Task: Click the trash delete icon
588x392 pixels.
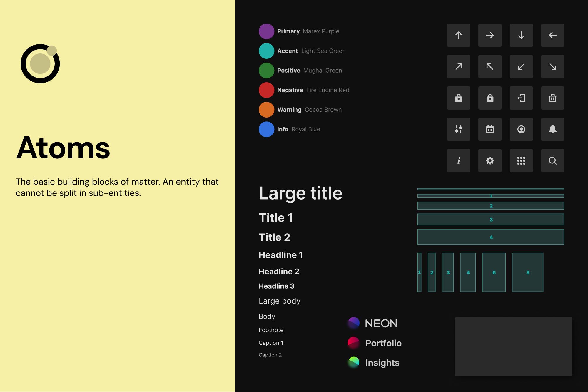Action: point(553,98)
